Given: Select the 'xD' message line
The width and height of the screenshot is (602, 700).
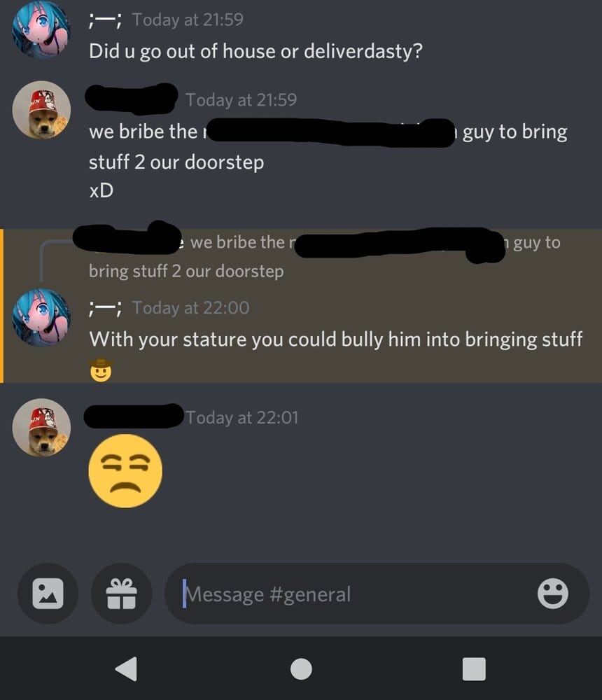Looking at the screenshot, I should 101,190.
